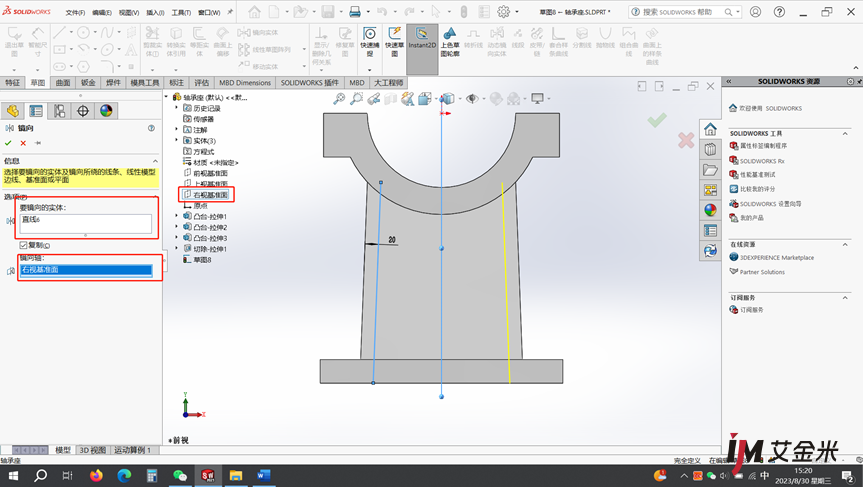The image size is (863, 487).
Task: Expand the 切除-拉伸1 feature
Action: click(177, 249)
